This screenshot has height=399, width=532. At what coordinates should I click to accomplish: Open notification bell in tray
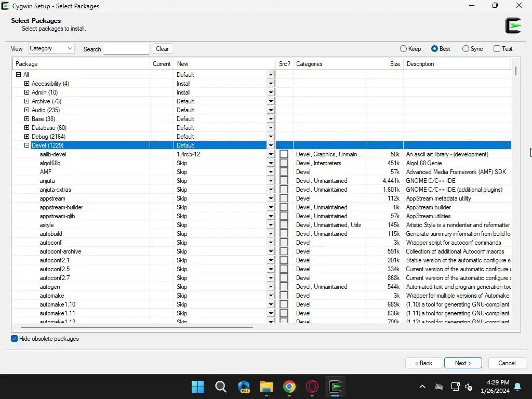(518, 387)
